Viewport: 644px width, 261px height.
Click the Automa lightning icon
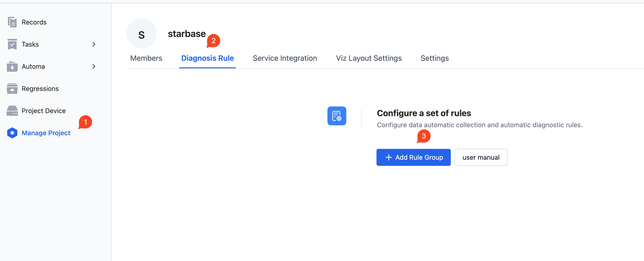point(12,66)
